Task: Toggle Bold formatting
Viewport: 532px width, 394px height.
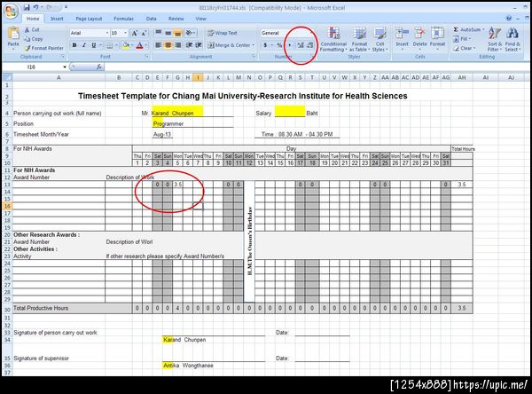Action: 74,45
